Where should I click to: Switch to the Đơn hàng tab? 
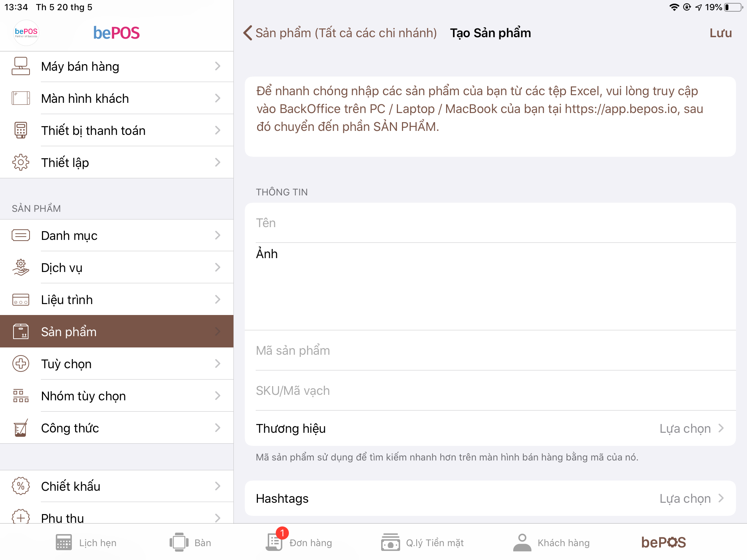pos(299,542)
